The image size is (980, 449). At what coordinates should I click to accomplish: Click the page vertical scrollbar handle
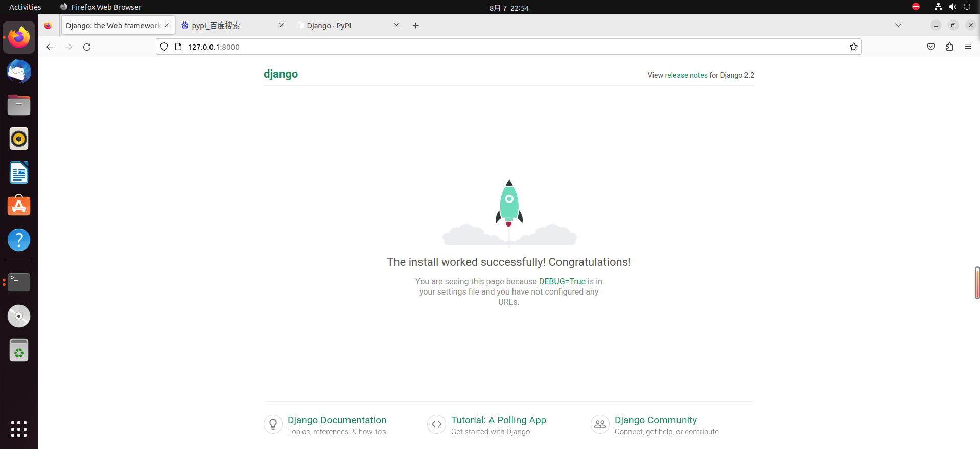[977, 282]
